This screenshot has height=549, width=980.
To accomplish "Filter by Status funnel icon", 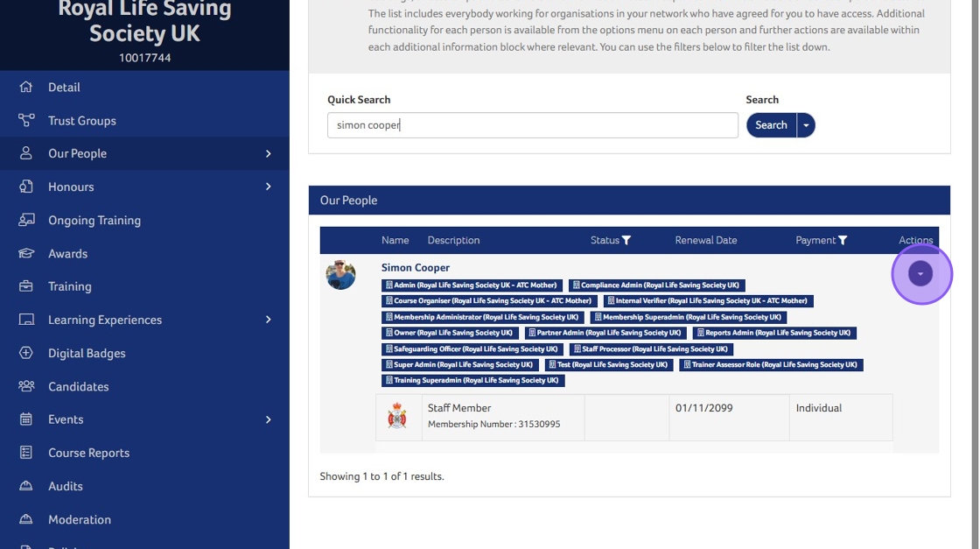I will [x=626, y=240].
